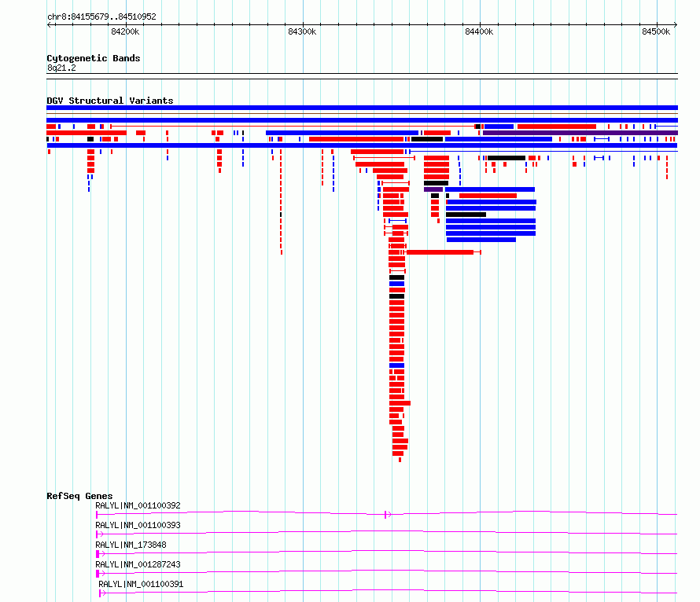Viewport: 700px width, 602px height.
Task: Click internal exon arrow of NM_001100392 transcript
Action: click(x=388, y=515)
